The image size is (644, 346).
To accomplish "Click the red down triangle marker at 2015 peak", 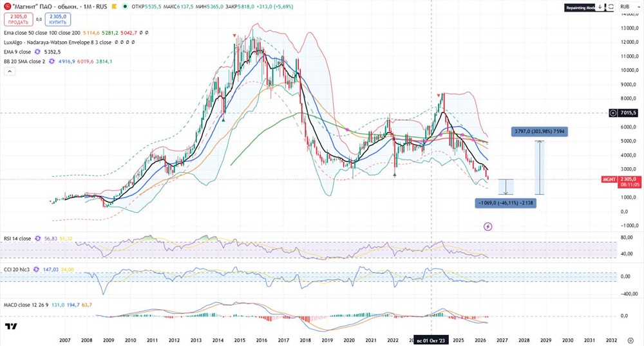I will click(x=234, y=35).
